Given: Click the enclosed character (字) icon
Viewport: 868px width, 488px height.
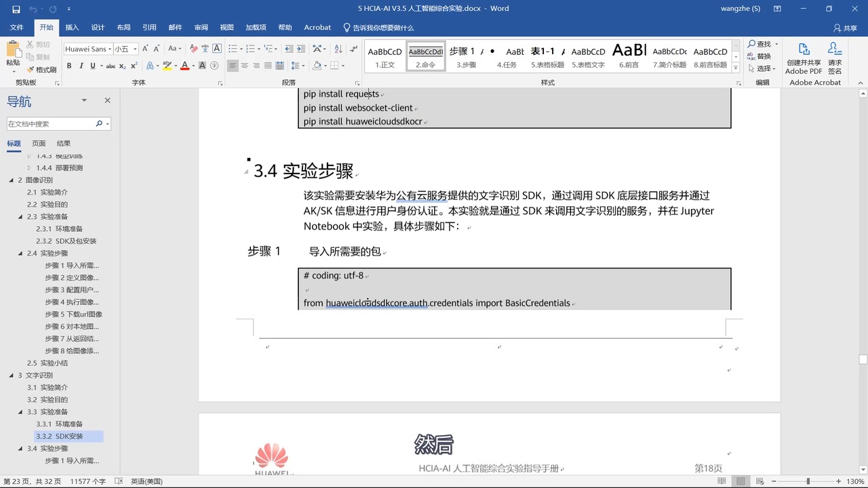Looking at the screenshot, I should click(x=214, y=66).
